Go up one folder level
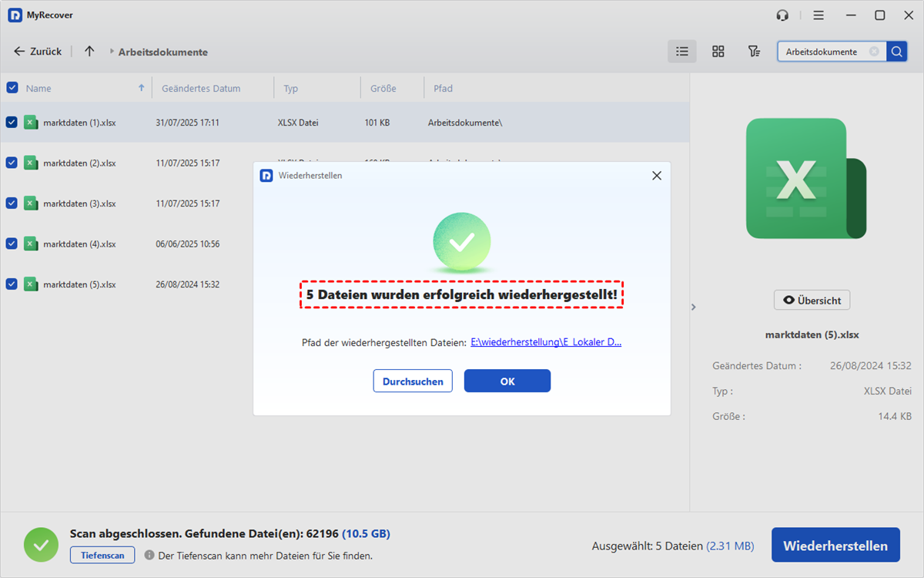Image resolution: width=924 pixels, height=578 pixels. point(89,52)
